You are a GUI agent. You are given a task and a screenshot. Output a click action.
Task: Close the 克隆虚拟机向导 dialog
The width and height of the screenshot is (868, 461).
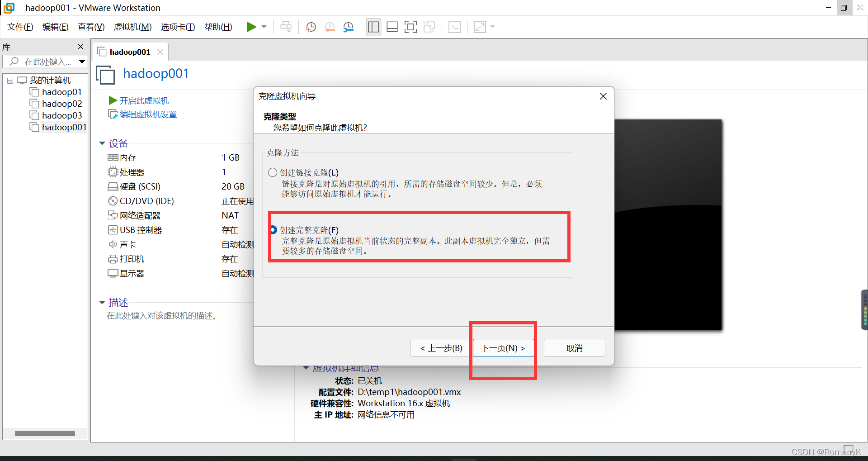[x=603, y=96]
